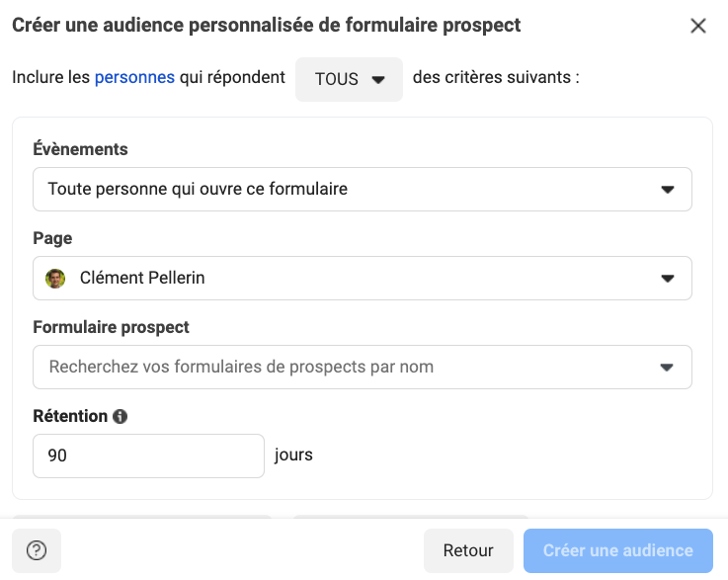The image size is (728, 580).
Task: Select "Toute personne qui ouvre ce formulaire" text
Action: coord(198,189)
